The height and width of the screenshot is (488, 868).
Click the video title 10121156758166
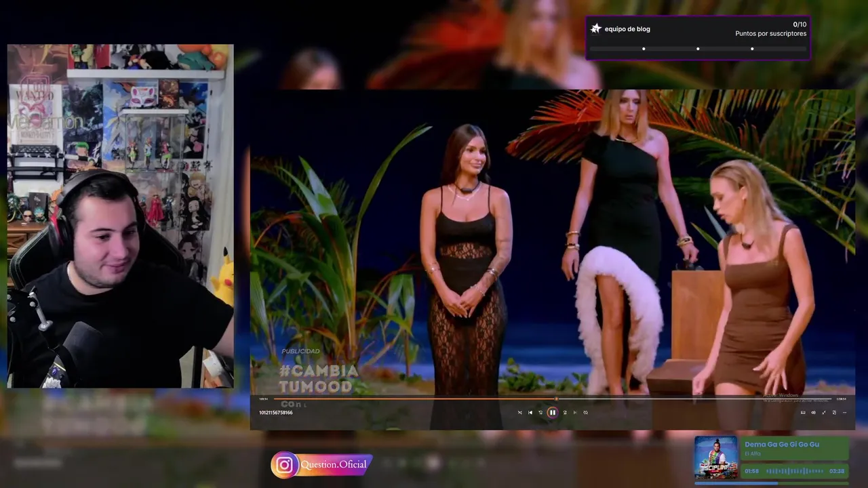[276, 412]
